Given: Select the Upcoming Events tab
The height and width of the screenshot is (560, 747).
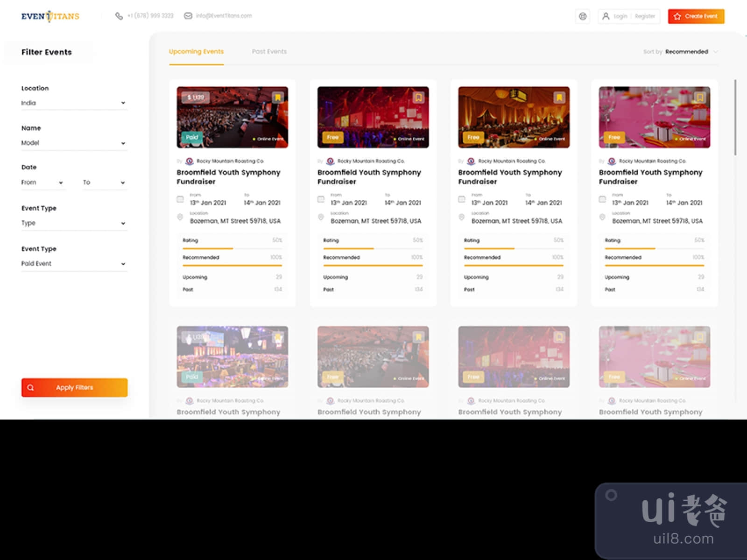Looking at the screenshot, I should (196, 52).
